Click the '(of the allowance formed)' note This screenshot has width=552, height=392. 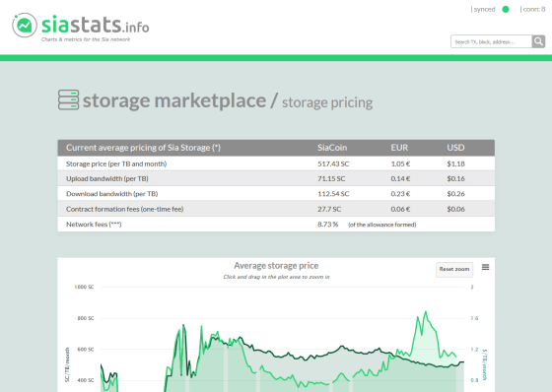[382, 225]
